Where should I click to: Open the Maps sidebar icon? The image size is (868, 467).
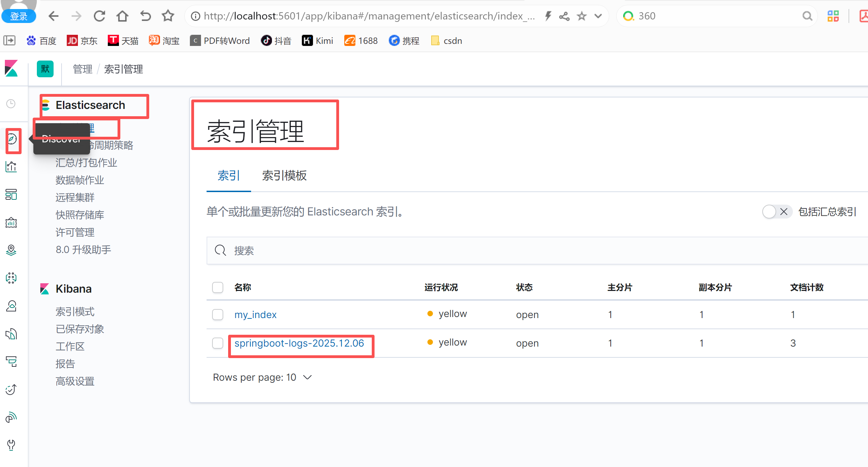click(x=11, y=250)
